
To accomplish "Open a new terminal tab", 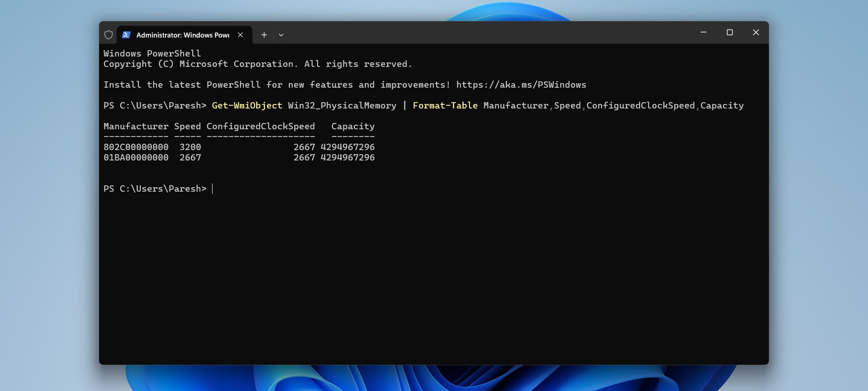I will [264, 35].
